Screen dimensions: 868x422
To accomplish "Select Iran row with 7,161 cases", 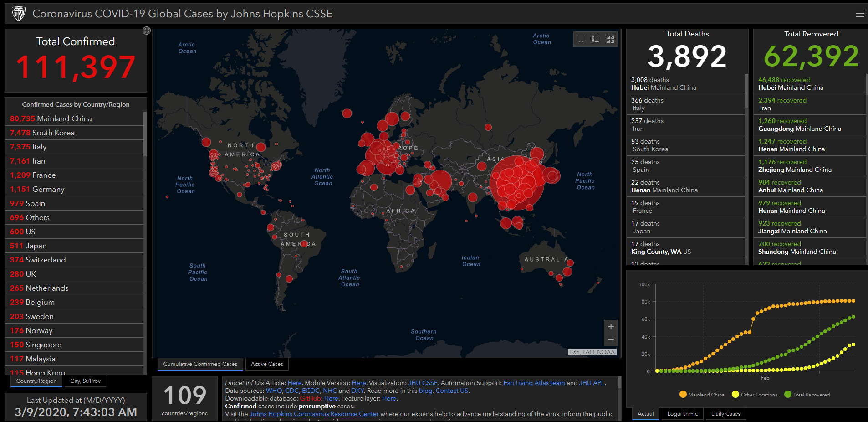I will click(74, 161).
